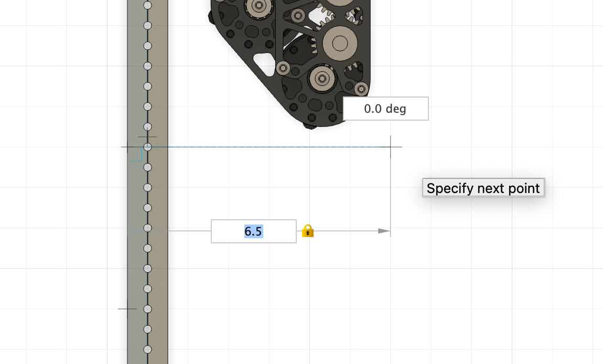The width and height of the screenshot is (603, 364).
Task: Select the 0.0 deg angle field
Action: 385,109
